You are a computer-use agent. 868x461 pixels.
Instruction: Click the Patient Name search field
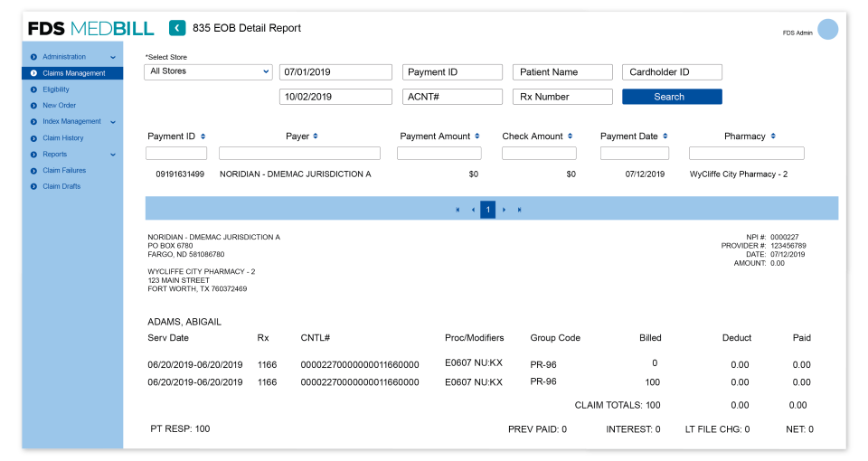click(x=562, y=72)
